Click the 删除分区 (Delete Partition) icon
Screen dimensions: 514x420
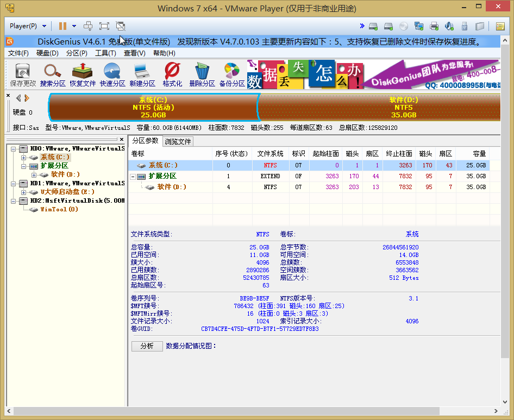tap(202, 74)
